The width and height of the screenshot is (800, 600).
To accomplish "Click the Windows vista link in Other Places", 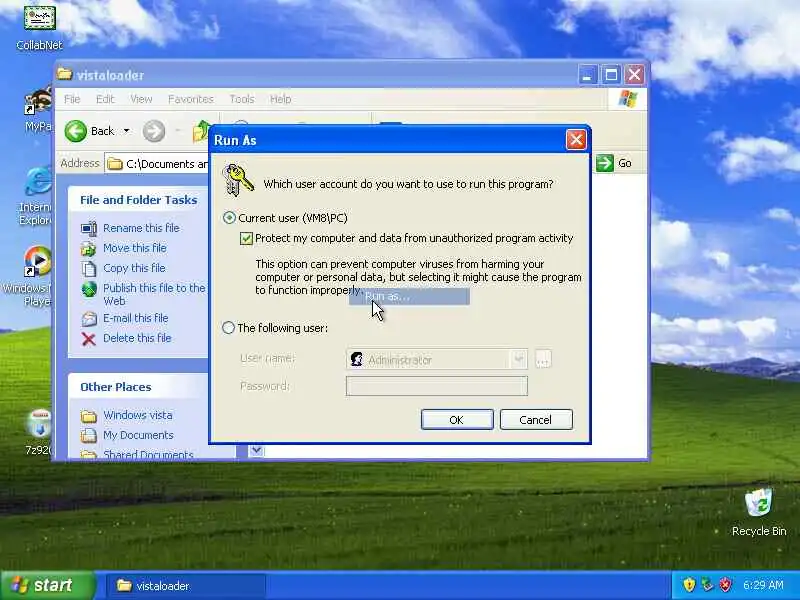I will coord(138,415).
